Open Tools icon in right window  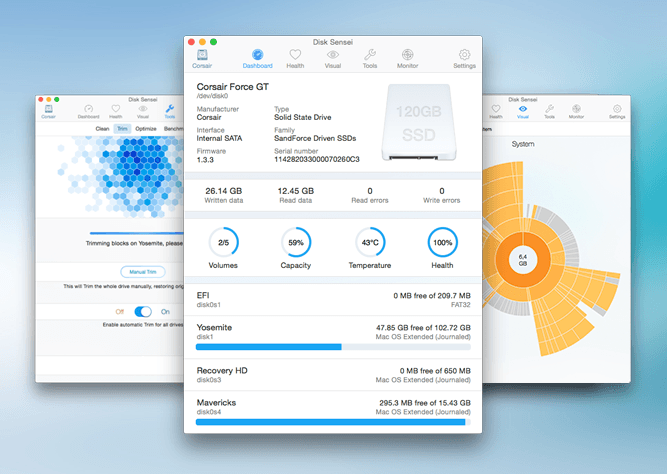(x=550, y=109)
